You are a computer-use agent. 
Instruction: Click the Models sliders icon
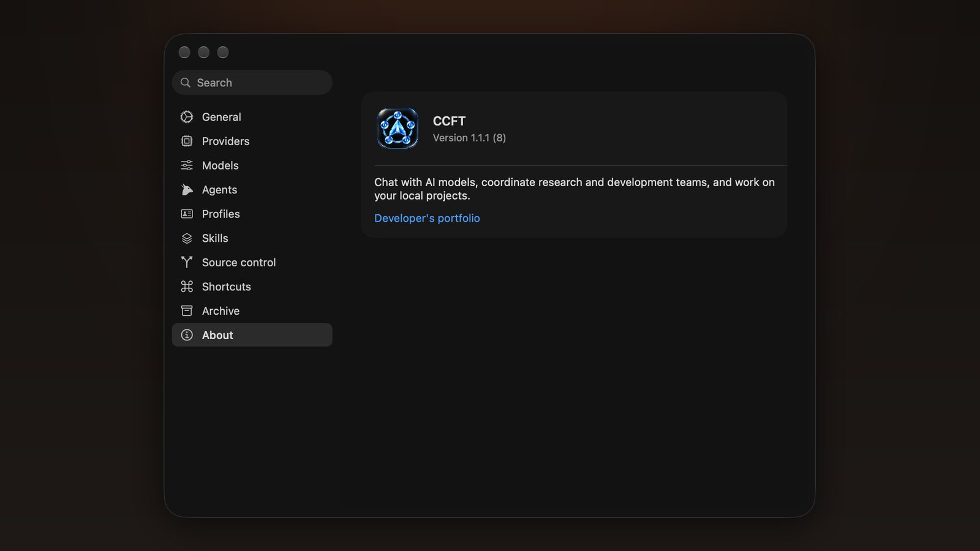[x=187, y=165]
